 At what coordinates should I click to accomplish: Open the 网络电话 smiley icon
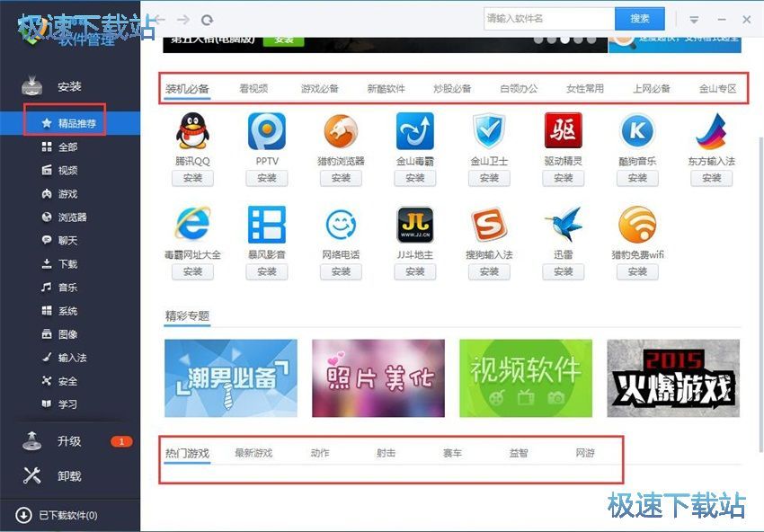click(x=341, y=224)
